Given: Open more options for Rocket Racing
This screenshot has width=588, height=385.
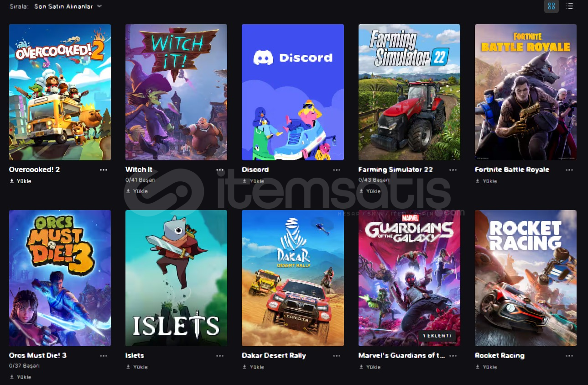Looking at the screenshot, I should [x=569, y=356].
